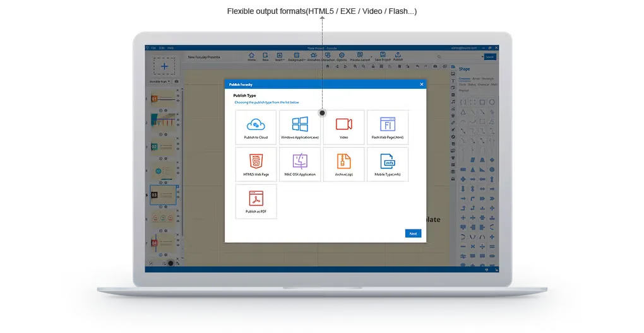Insert the circle outline shape
This screenshot has width=644, height=333.
[492, 102]
